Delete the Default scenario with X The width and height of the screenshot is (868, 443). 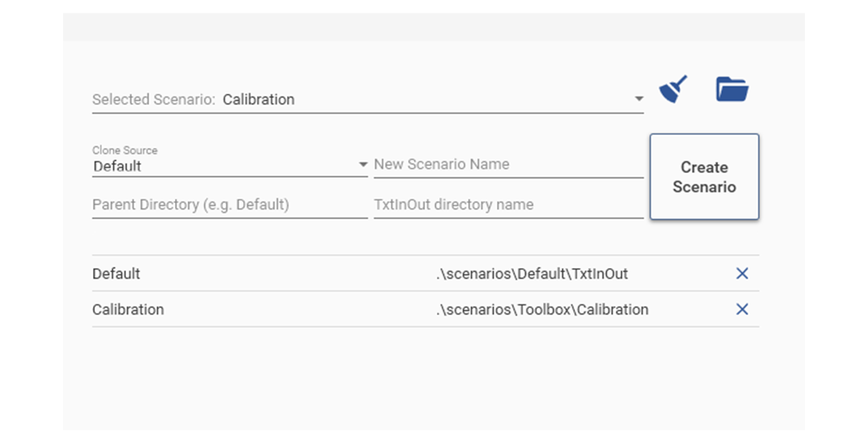point(742,273)
